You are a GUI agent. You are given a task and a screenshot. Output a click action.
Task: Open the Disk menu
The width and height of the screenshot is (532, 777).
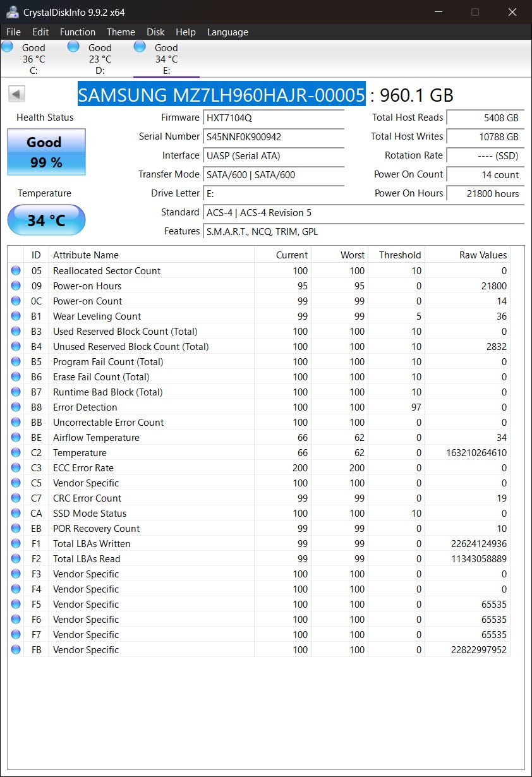click(x=155, y=32)
